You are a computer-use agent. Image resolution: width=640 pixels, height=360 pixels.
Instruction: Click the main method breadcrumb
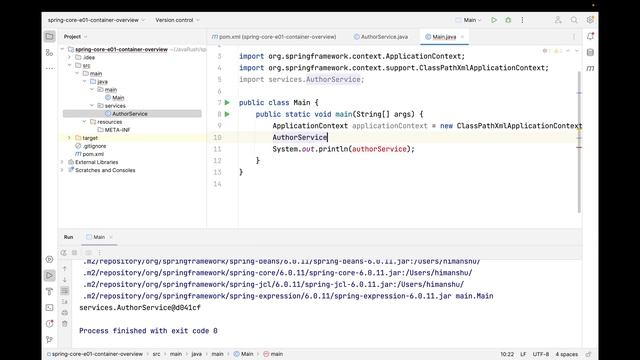(x=273, y=354)
